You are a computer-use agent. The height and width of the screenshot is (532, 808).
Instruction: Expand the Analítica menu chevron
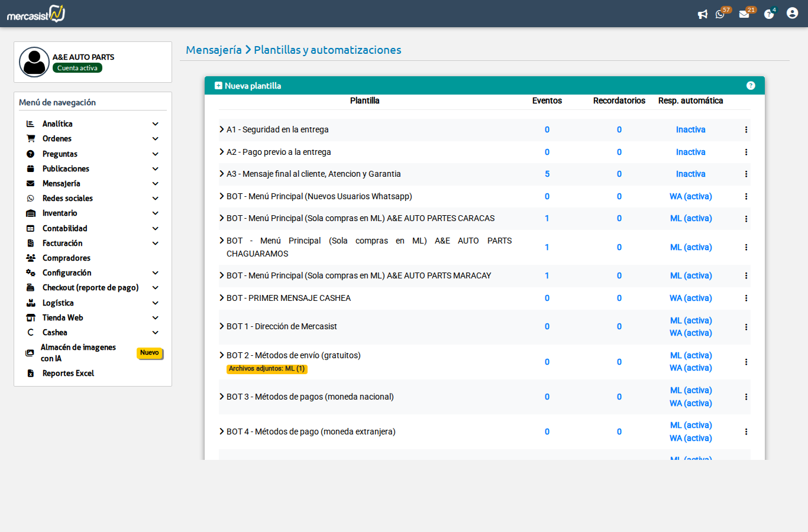coord(155,124)
